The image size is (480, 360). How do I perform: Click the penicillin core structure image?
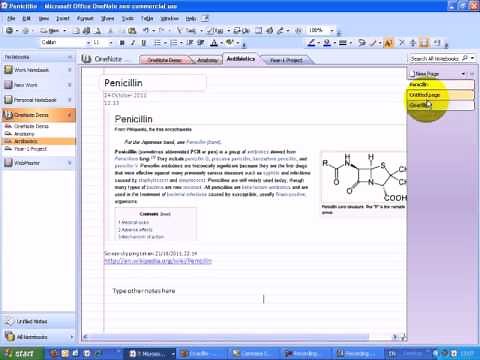(x=364, y=178)
